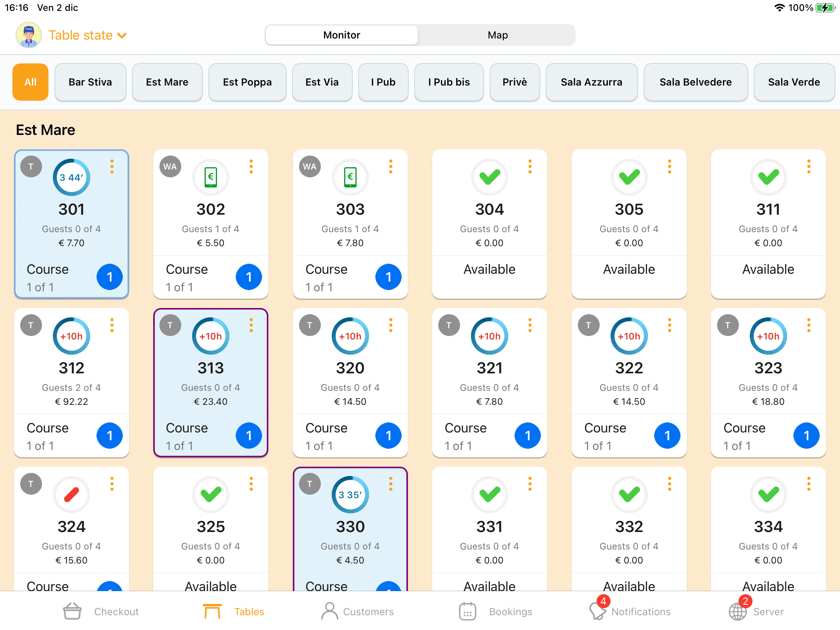Screen dimensions: 840x630
Task: Tap the +10h timer ring on table 321
Action: [x=490, y=336]
